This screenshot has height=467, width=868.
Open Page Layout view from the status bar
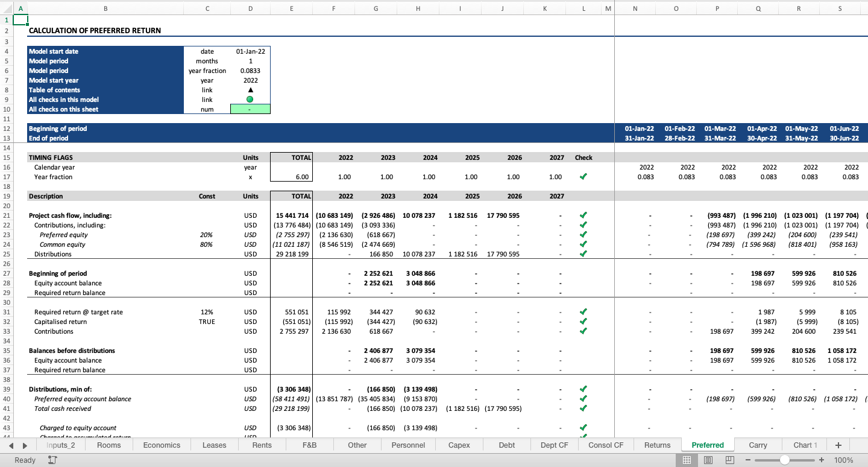[x=708, y=460]
